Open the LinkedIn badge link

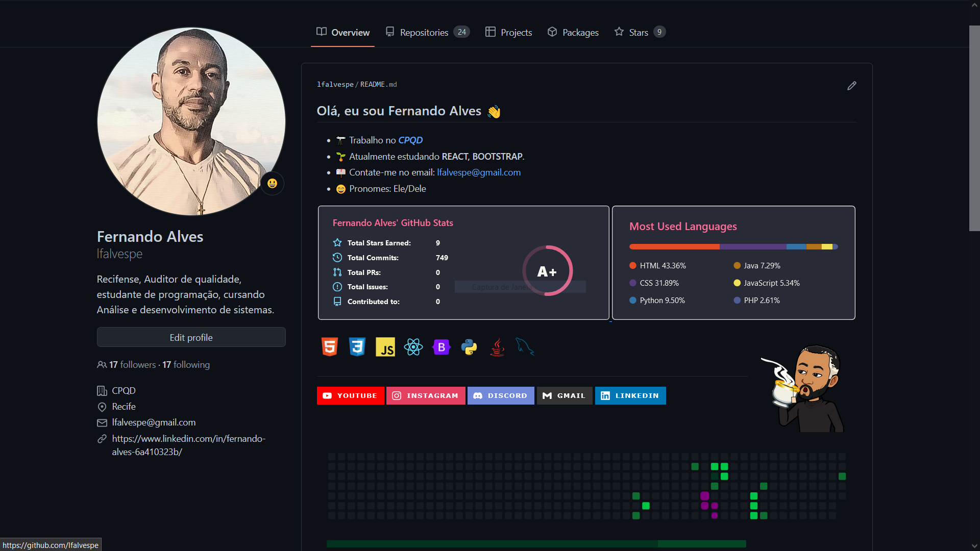630,395
